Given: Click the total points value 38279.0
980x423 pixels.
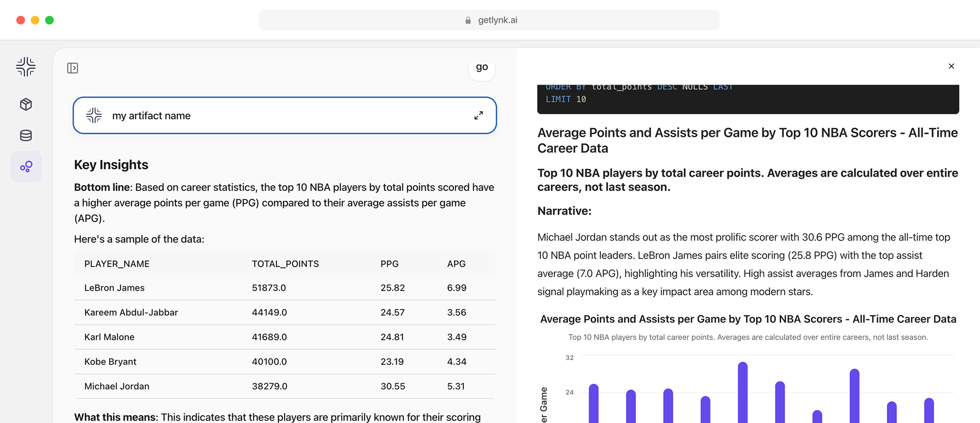Looking at the screenshot, I should (x=270, y=386).
